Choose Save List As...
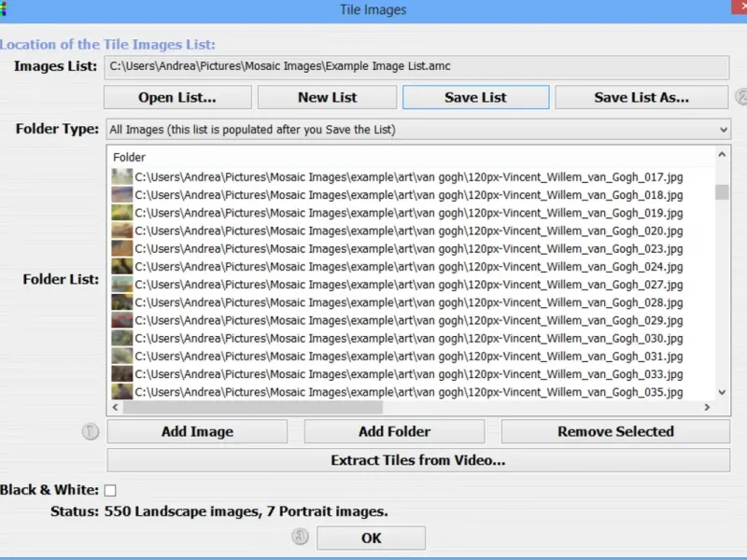 (641, 97)
